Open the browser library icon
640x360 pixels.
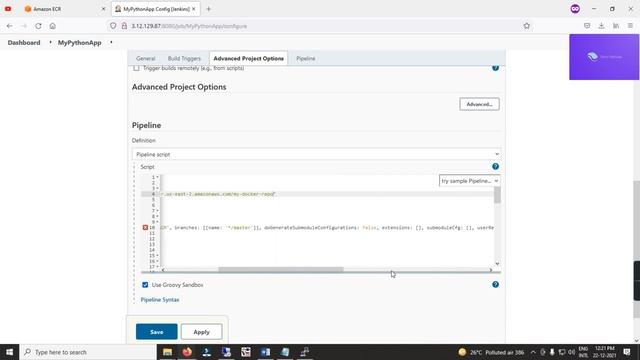tap(616, 26)
